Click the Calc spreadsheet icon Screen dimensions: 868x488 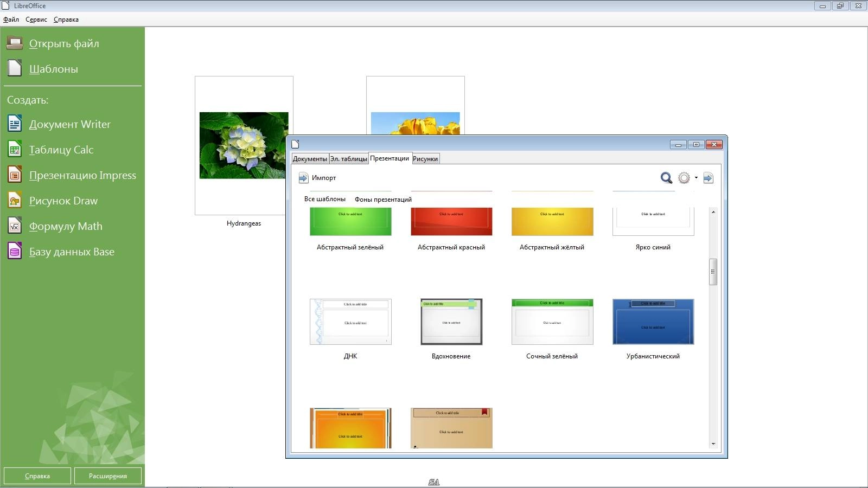coord(15,150)
